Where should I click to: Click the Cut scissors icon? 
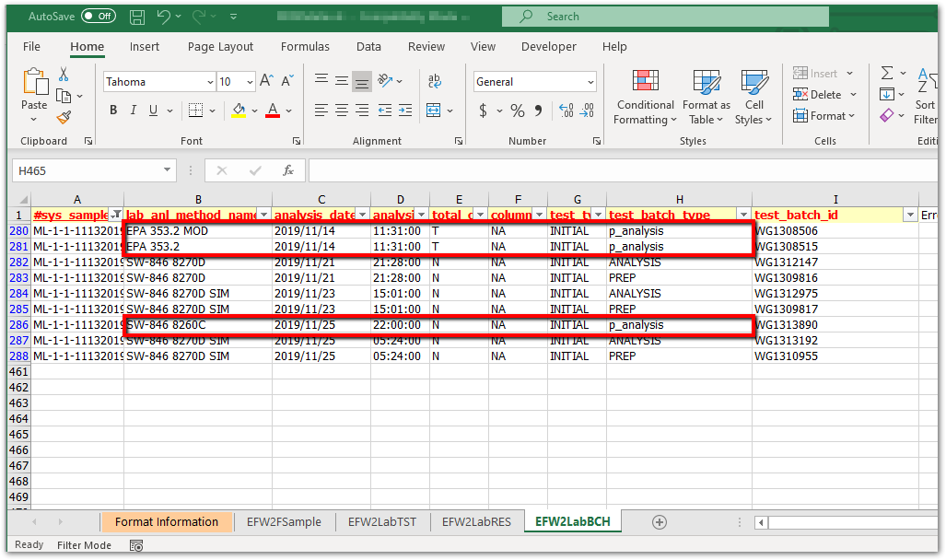pyautogui.click(x=64, y=75)
